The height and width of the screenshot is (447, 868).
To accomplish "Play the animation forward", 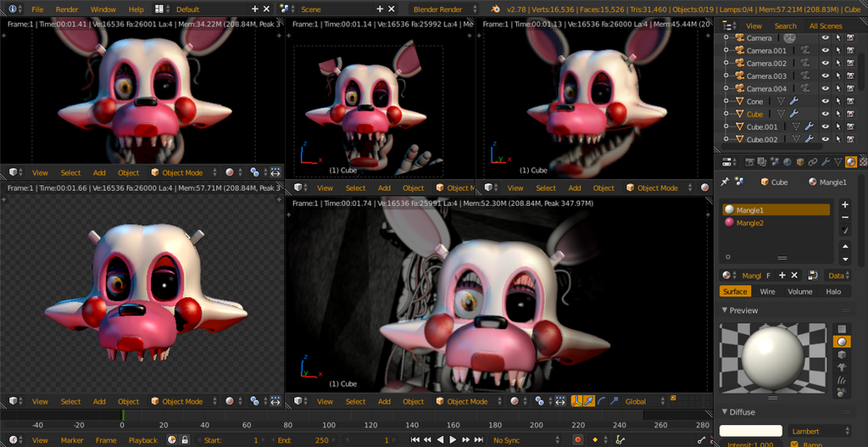I will click(x=453, y=440).
